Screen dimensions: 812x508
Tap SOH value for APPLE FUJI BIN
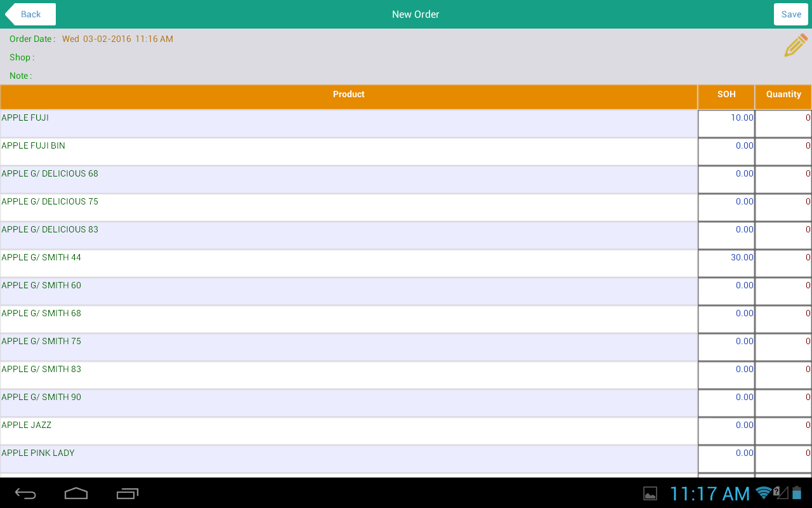pyautogui.click(x=726, y=152)
